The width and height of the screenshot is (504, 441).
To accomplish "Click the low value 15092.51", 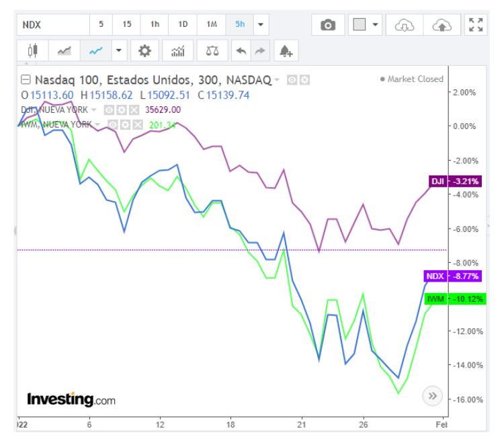I will pyautogui.click(x=169, y=95).
